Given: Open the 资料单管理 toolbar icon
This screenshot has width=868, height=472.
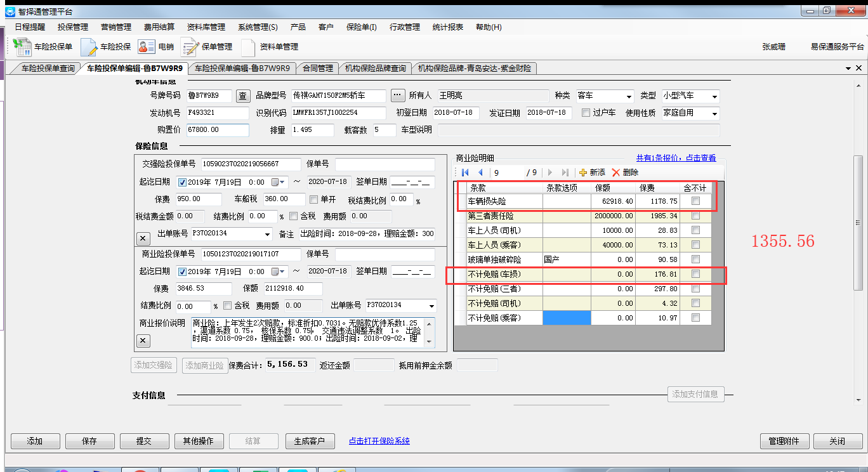Looking at the screenshot, I should click(248, 47).
